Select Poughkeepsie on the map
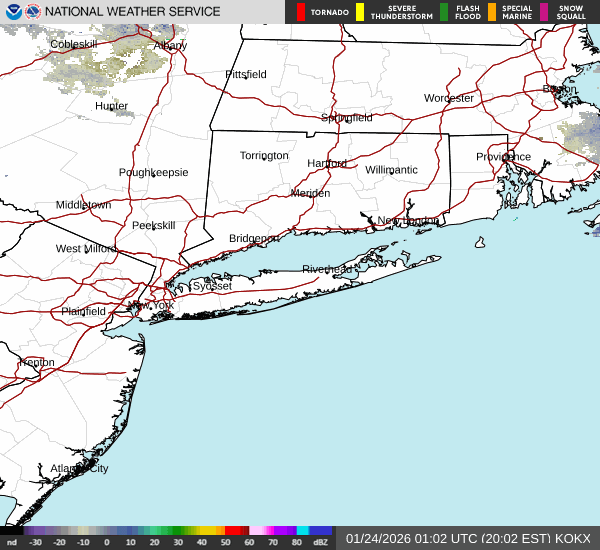 pyautogui.click(x=153, y=172)
